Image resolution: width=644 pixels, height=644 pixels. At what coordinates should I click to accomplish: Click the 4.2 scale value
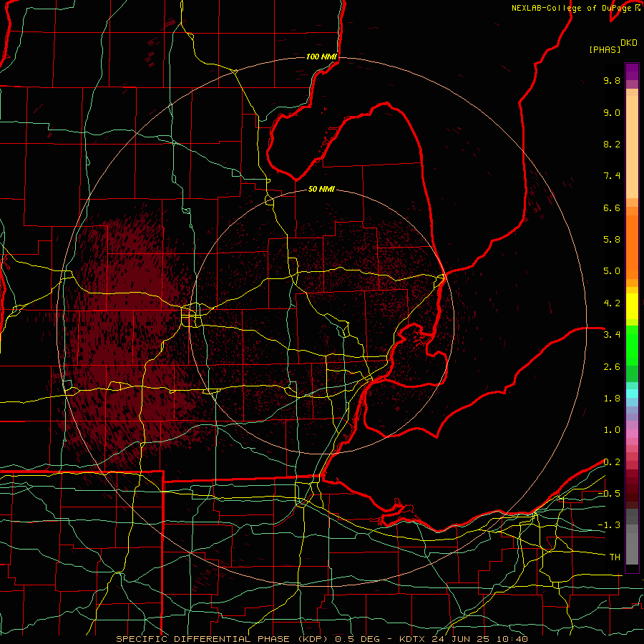tap(612, 303)
